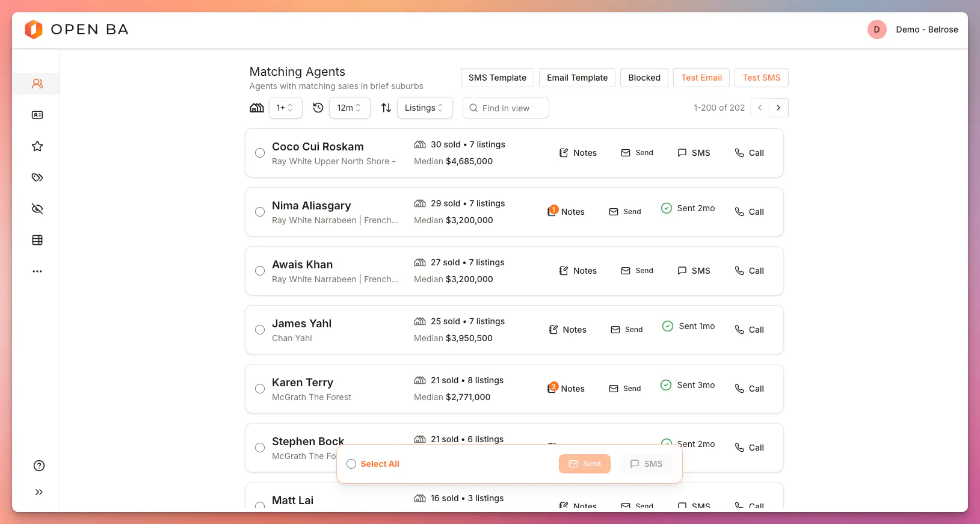Open the Listings sort dropdown
This screenshot has width=980, height=524.
point(425,108)
